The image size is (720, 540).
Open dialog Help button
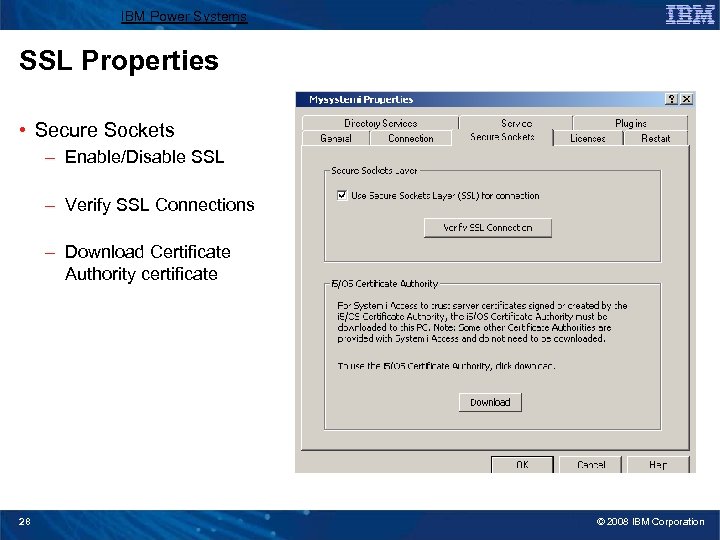click(x=658, y=464)
